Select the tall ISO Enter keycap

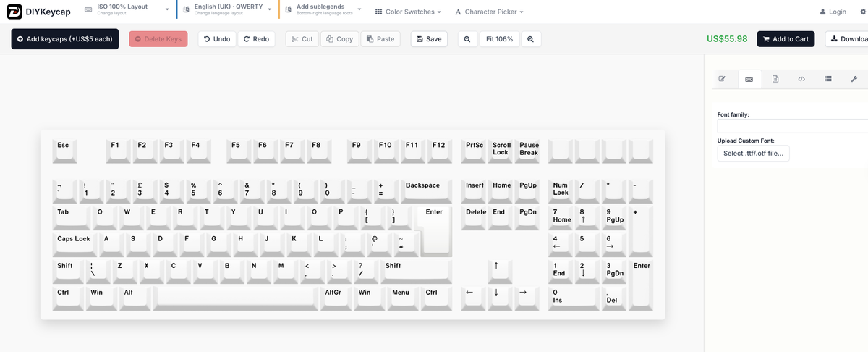pos(434,230)
